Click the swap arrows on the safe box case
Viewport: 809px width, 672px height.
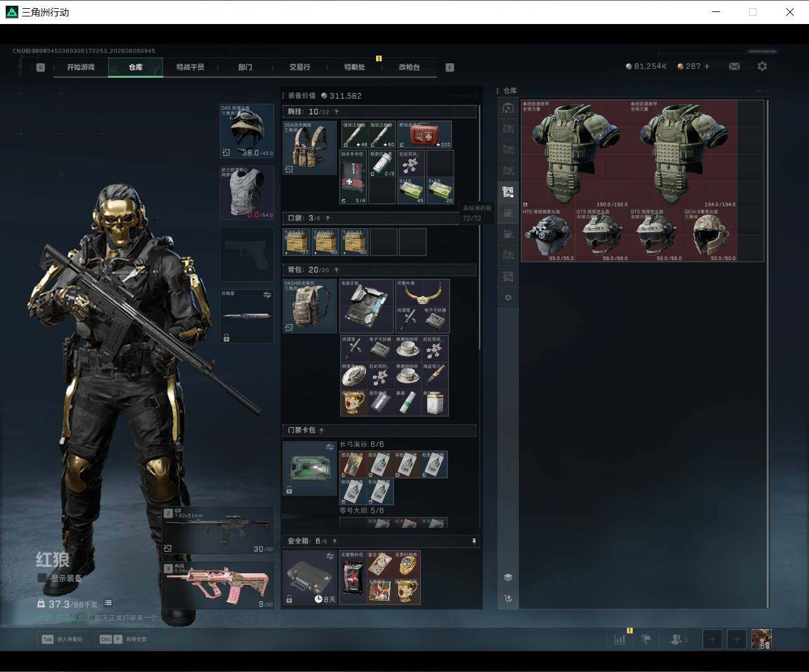pos(329,556)
